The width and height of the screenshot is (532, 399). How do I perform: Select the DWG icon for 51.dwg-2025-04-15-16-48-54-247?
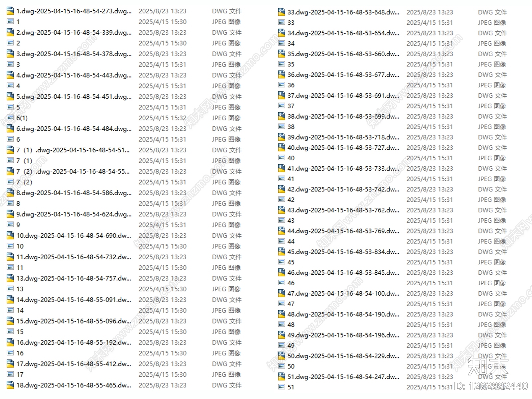click(x=282, y=377)
